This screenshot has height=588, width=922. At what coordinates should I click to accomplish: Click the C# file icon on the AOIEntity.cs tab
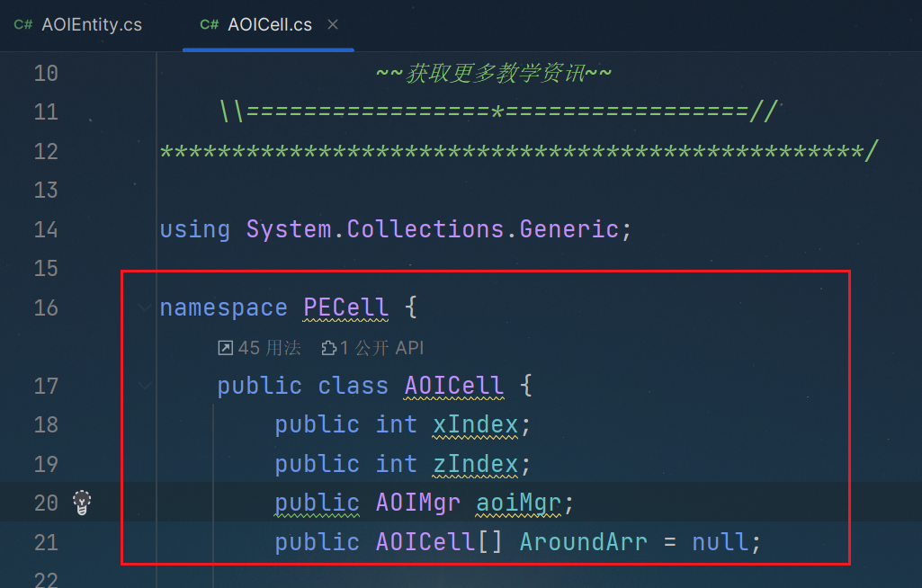22,24
